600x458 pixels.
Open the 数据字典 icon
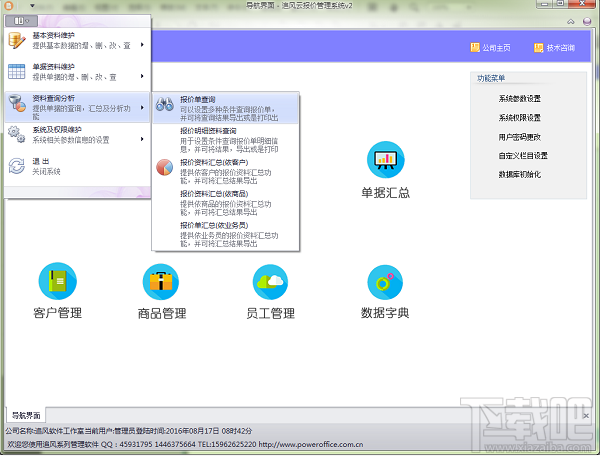(x=385, y=282)
